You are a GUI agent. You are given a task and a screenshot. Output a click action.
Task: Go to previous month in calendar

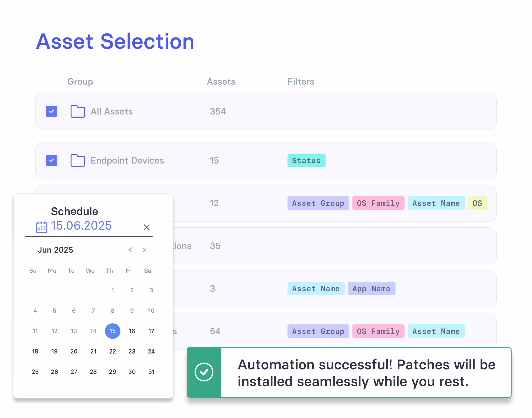(x=131, y=250)
